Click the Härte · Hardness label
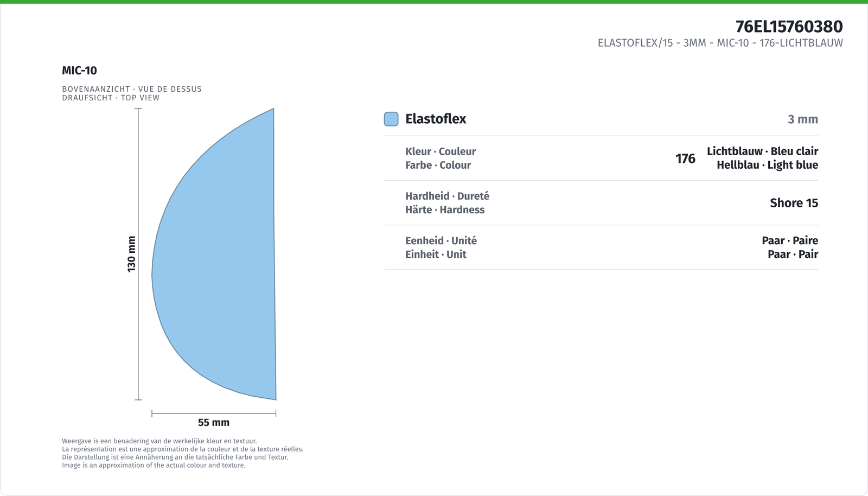 (x=445, y=209)
